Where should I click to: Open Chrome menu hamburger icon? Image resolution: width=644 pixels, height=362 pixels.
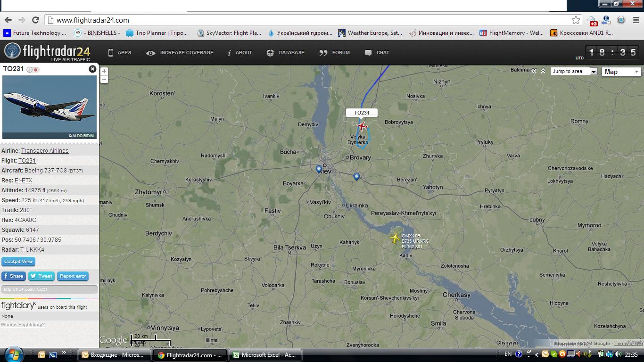(x=636, y=20)
